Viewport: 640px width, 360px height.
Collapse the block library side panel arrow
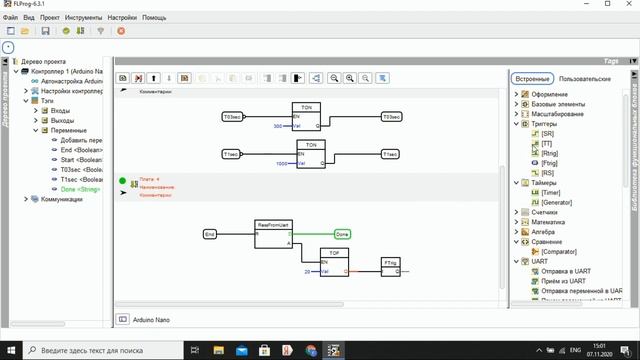pos(634,75)
